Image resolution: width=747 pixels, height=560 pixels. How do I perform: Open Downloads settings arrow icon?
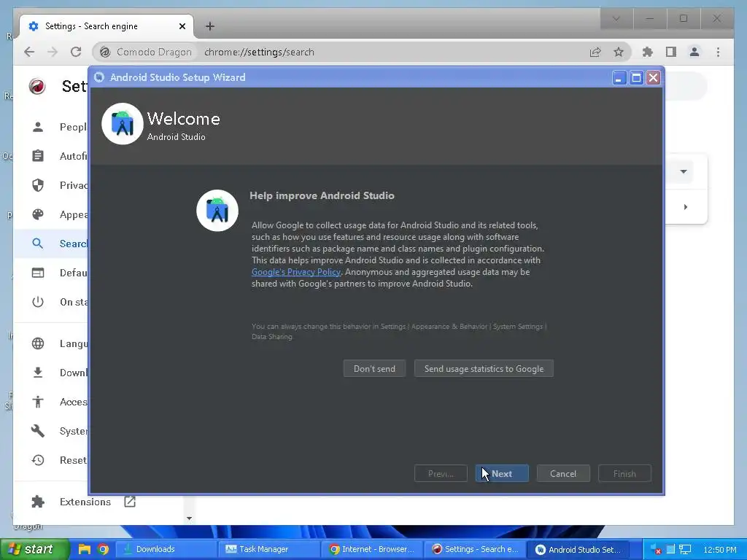(38, 373)
